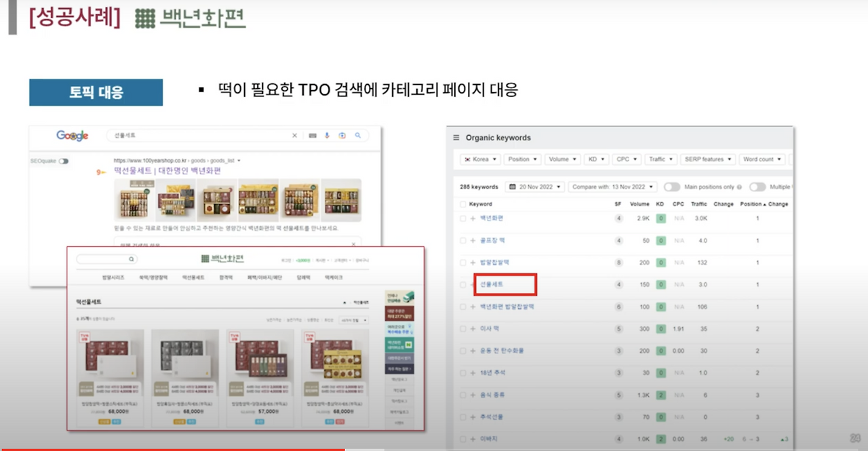Open 답례떡 shop menu

click(x=303, y=278)
